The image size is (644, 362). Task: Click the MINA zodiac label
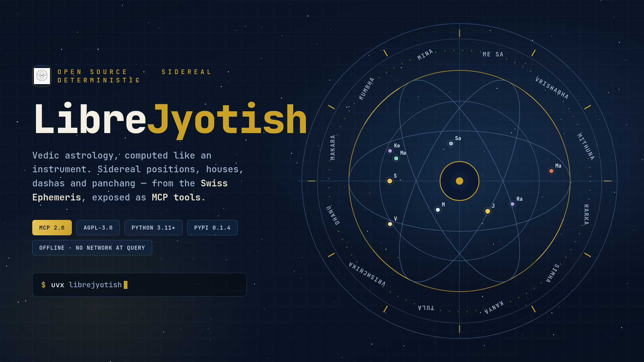[x=425, y=55]
